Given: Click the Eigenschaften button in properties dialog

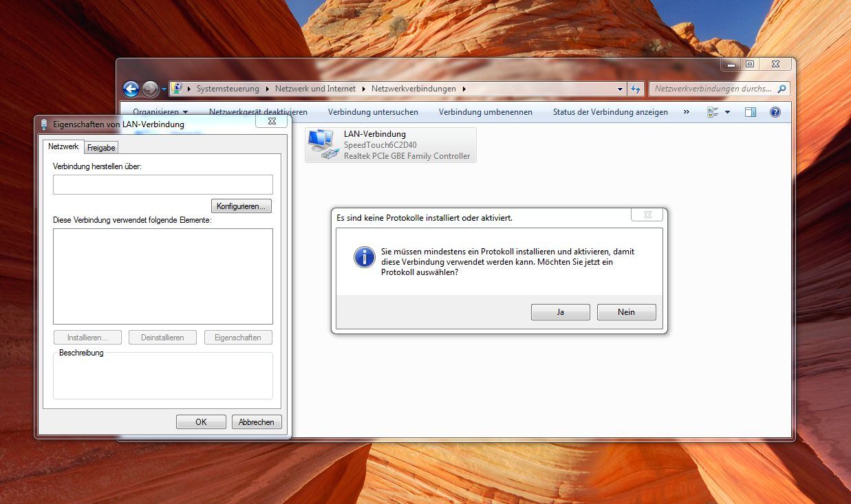Looking at the screenshot, I should coord(238,338).
